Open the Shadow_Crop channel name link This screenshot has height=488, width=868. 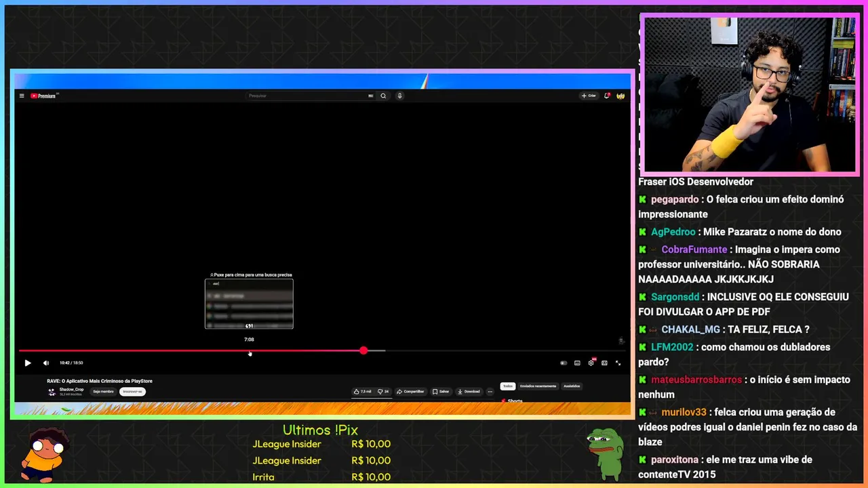71,390
